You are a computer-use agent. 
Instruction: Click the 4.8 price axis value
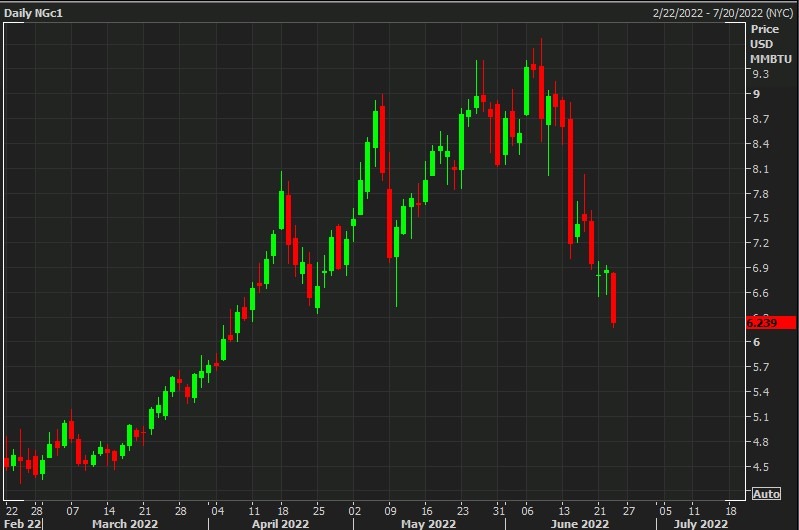760,442
